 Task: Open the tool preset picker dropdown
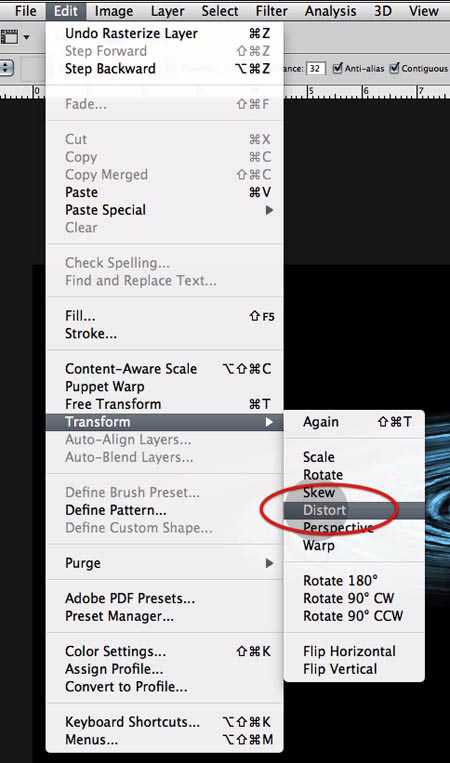26,37
